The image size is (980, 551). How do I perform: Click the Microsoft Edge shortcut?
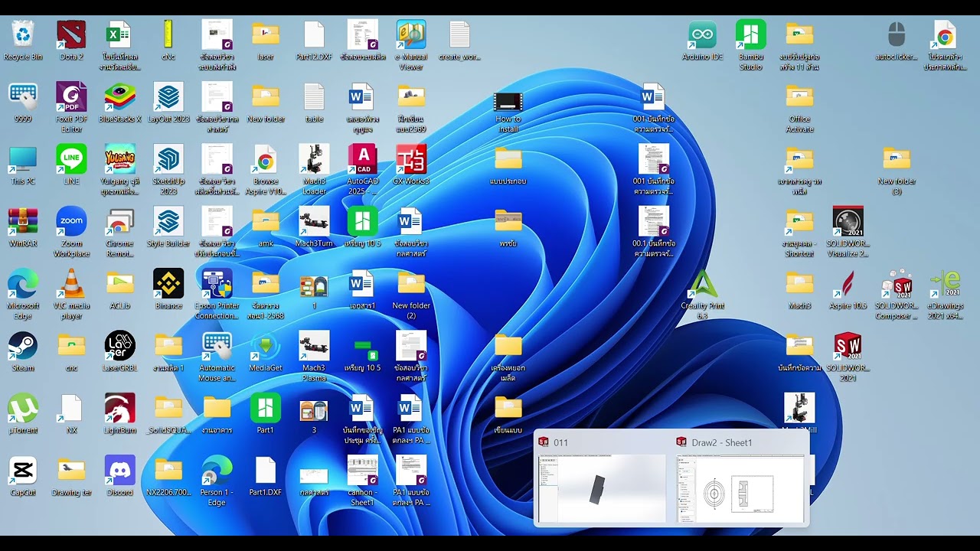pos(23,295)
